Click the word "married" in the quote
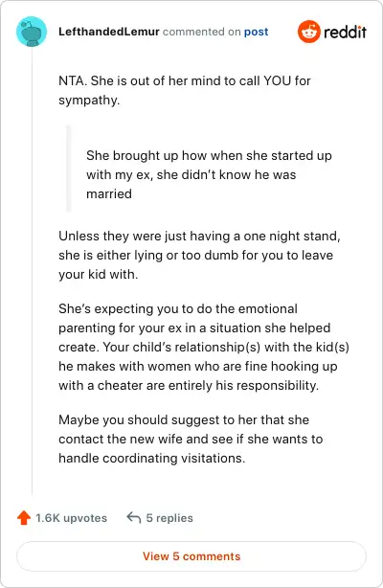Image resolution: width=383 pixels, height=588 pixels. (x=109, y=193)
